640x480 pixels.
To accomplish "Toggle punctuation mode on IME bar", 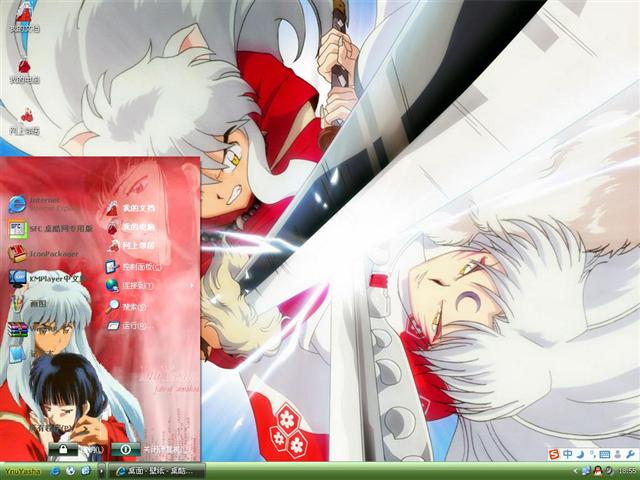I will [x=591, y=454].
